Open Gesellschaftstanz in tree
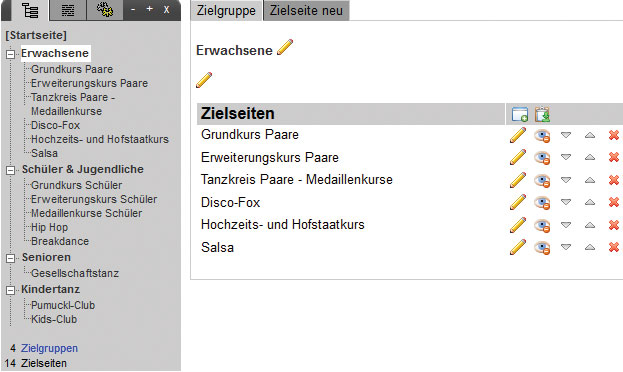The image size is (623, 372). click(x=75, y=273)
